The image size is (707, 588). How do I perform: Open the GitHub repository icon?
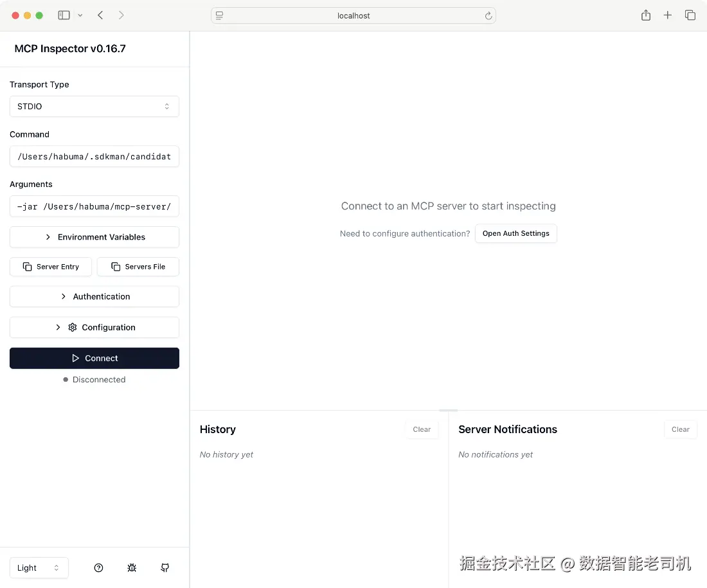[x=165, y=567]
